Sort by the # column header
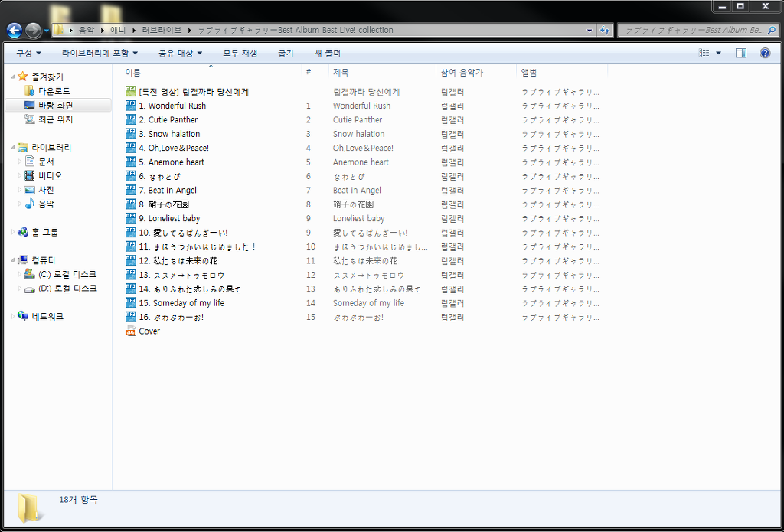Screen dimensions: 784x532 (x=315, y=72)
